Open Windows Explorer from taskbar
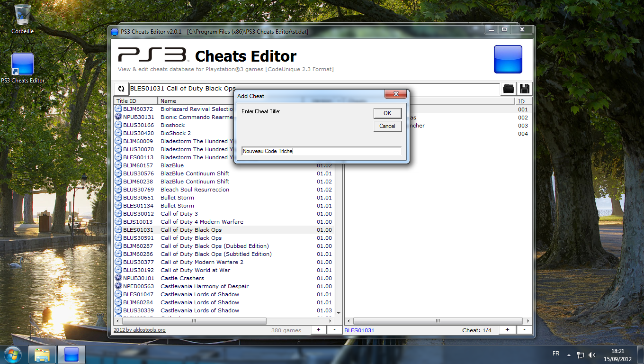 [x=42, y=355]
